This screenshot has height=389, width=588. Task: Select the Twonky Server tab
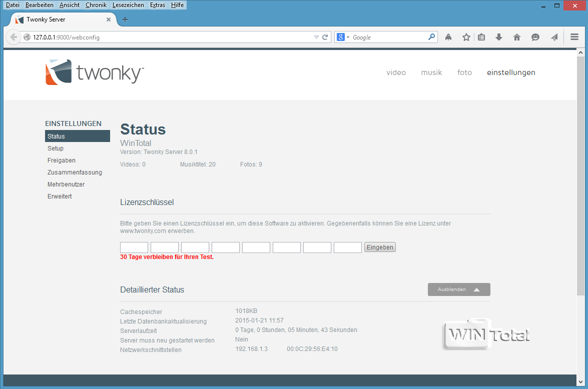pyautogui.click(x=62, y=19)
